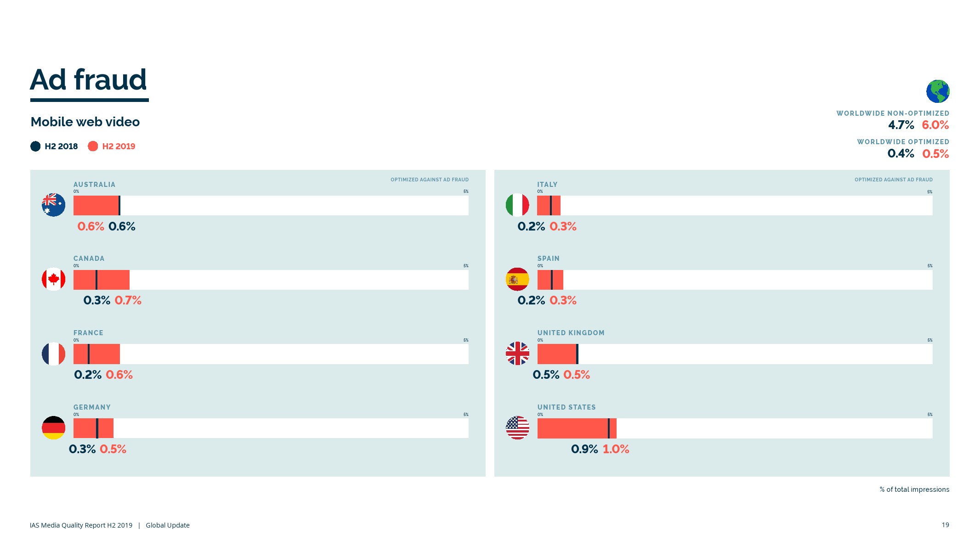The image size is (980, 551).
Task: Click the Global Update footer text
Action: pos(168,525)
